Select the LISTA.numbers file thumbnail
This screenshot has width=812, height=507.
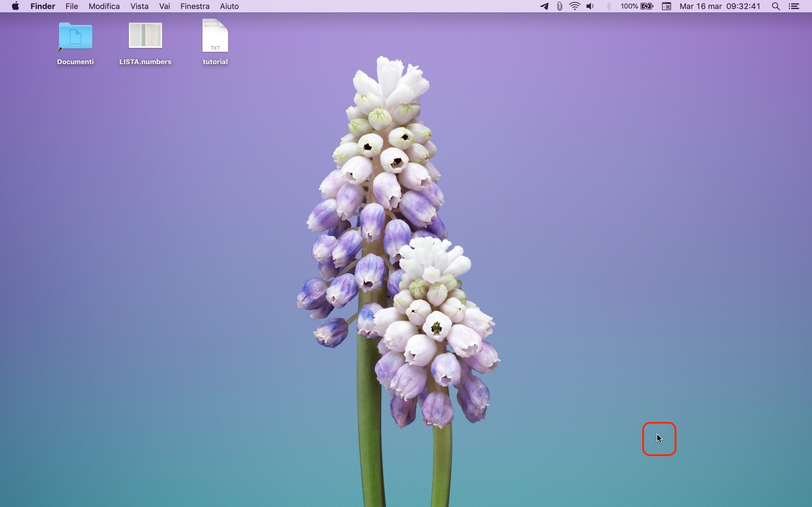click(x=145, y=35)
